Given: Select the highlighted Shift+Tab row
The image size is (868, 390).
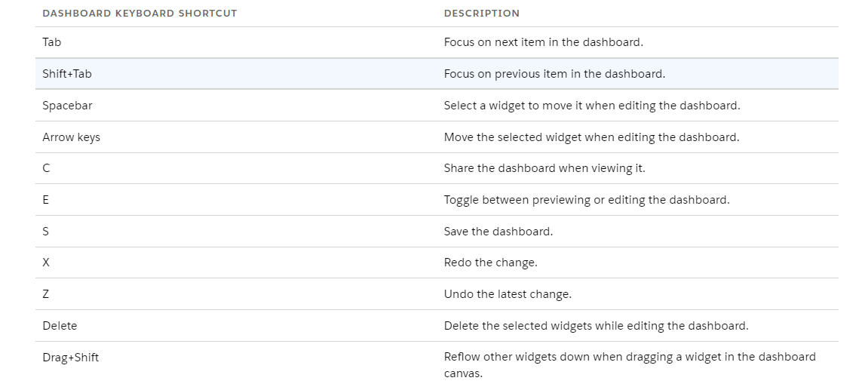Looking at the screenshot, I should [x=437, y=74].
